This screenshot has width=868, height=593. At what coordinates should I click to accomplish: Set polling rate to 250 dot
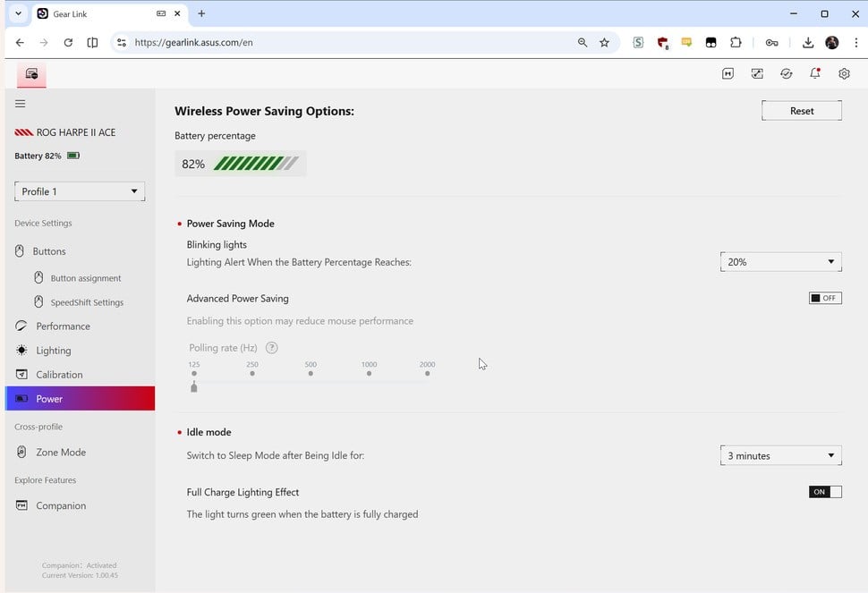(252, 373)
